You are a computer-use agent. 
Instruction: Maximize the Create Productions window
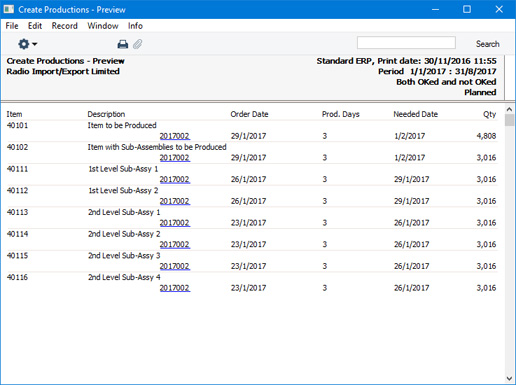point(467,9)
